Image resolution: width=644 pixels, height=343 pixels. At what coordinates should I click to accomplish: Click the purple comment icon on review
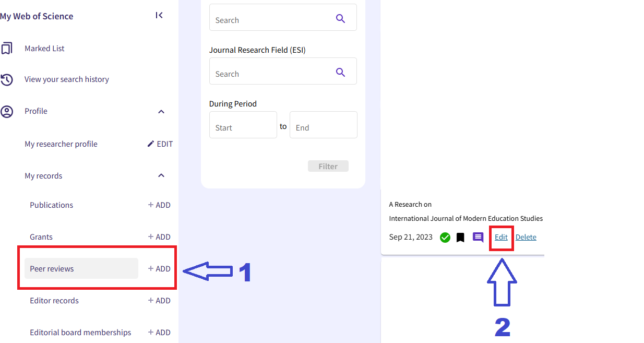[x=478, y=238]
